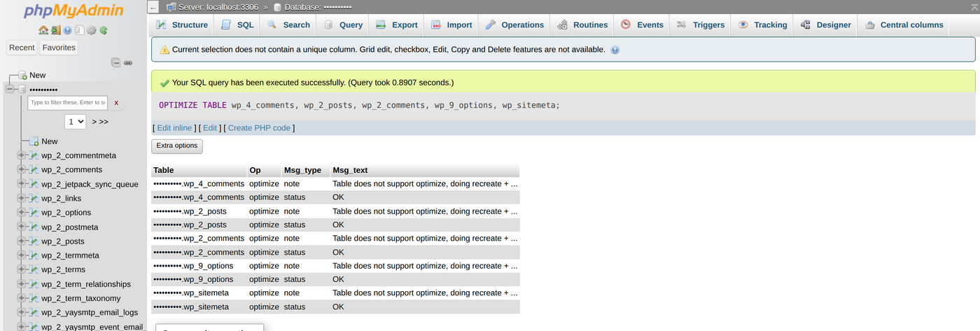Open the Import tab

pyautogui.click(x=451, y=25)
